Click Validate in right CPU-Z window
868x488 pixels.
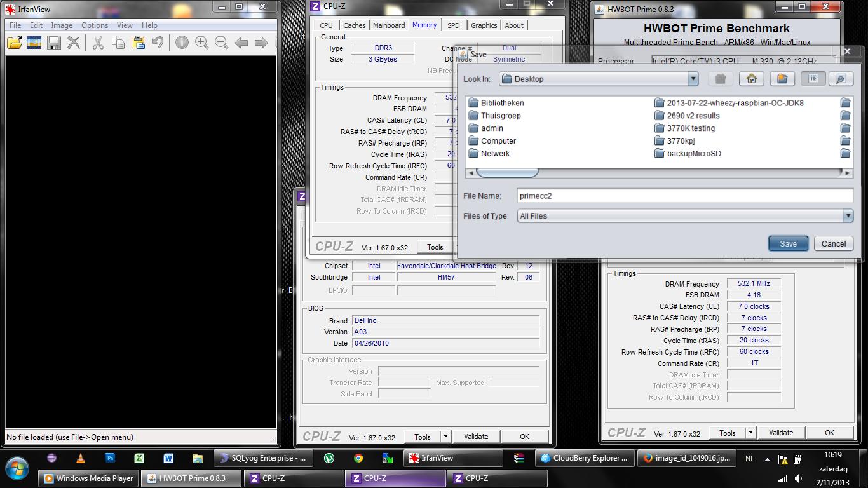pyautogui.click(x=781, y=433)
